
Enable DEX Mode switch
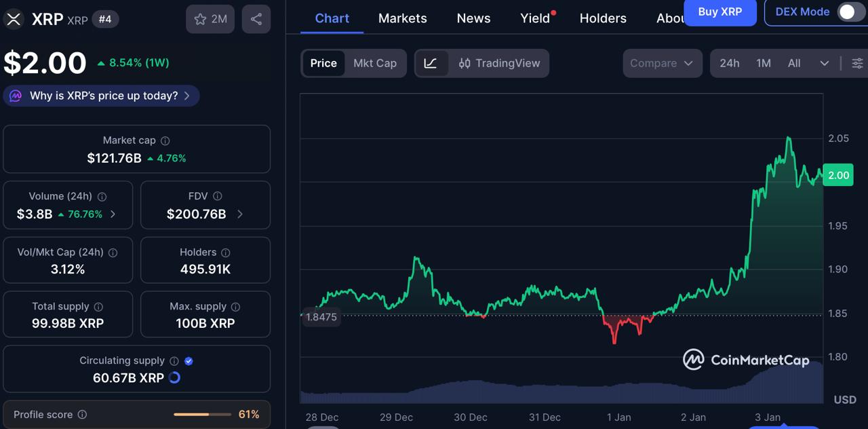(848, 12)
